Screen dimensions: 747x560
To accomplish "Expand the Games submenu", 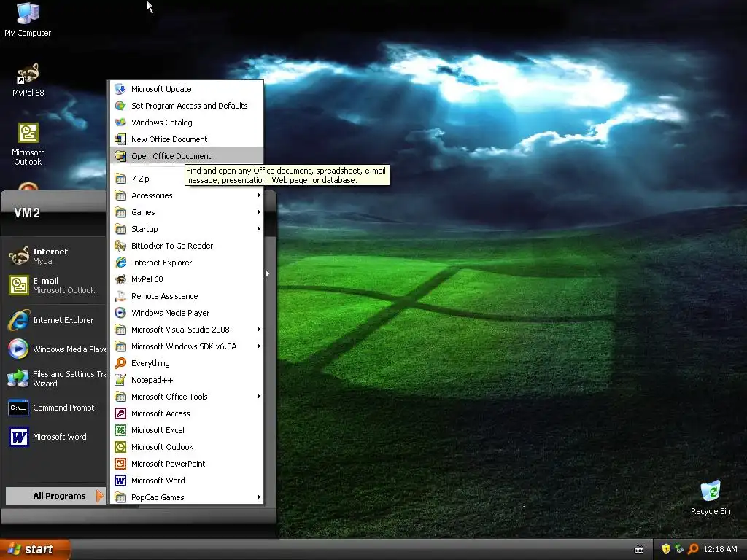I will tap(187, 212).
